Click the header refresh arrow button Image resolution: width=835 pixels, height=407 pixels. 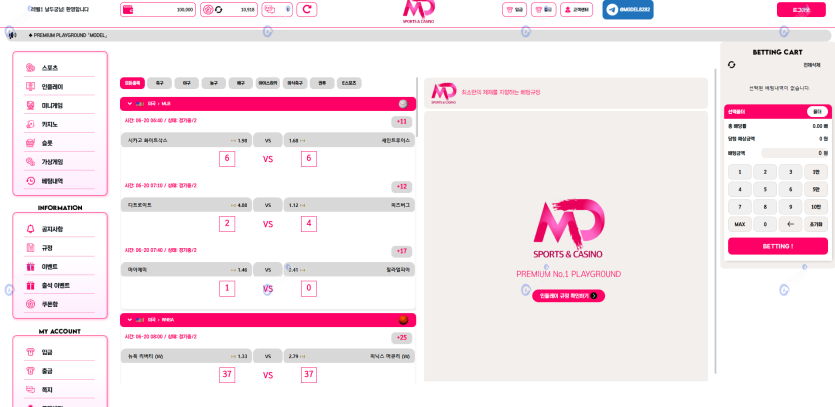(x=307, y=10)
